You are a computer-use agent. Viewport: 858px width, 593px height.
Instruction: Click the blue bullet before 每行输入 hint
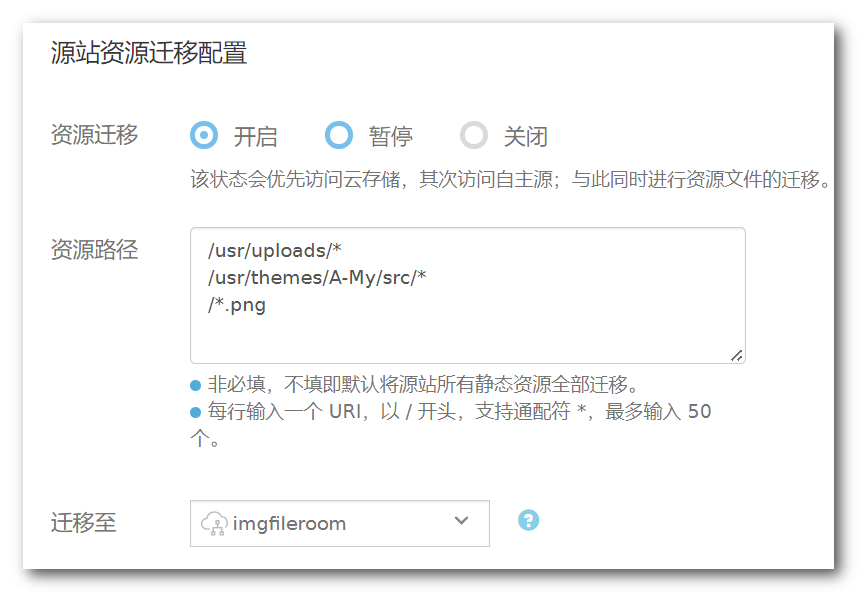(x=196, y=411)
